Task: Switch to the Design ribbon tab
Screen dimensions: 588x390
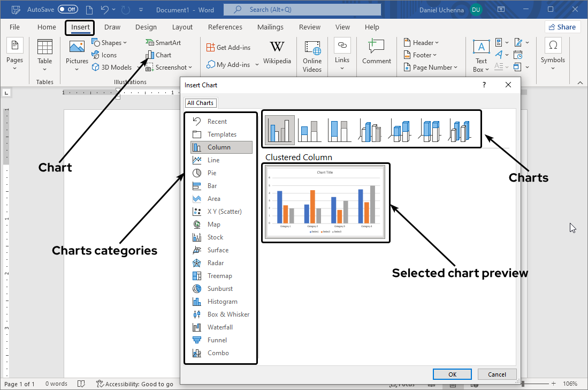Action: pos(146,27)
